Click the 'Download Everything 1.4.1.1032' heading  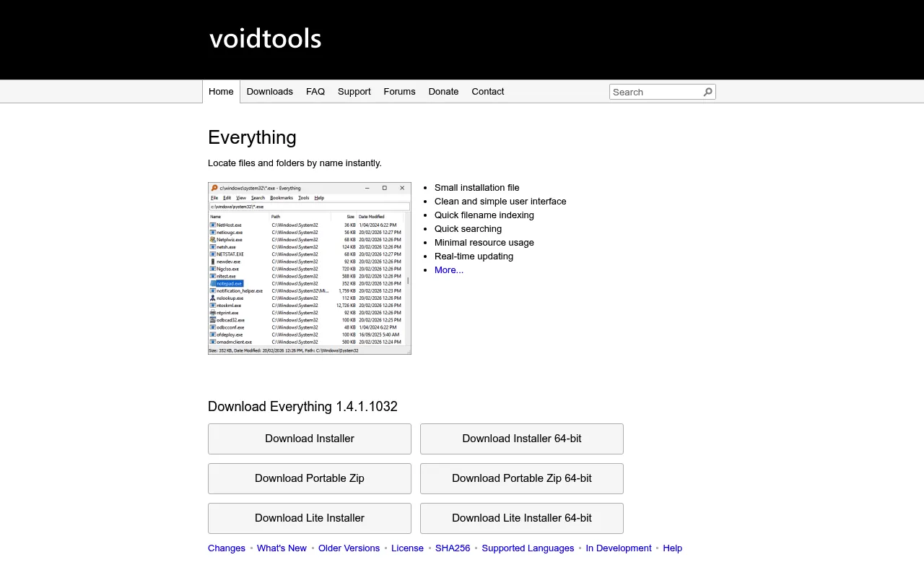point(302,407)
